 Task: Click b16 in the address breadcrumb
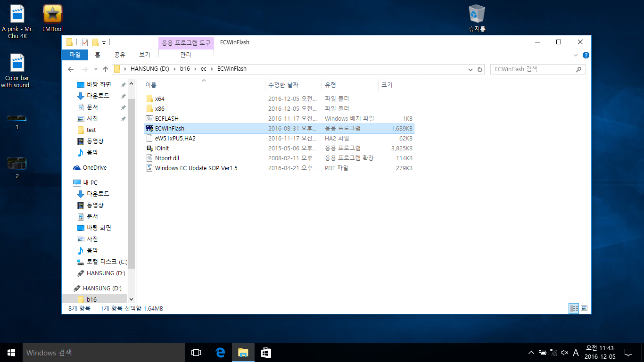tap(185, 69)
